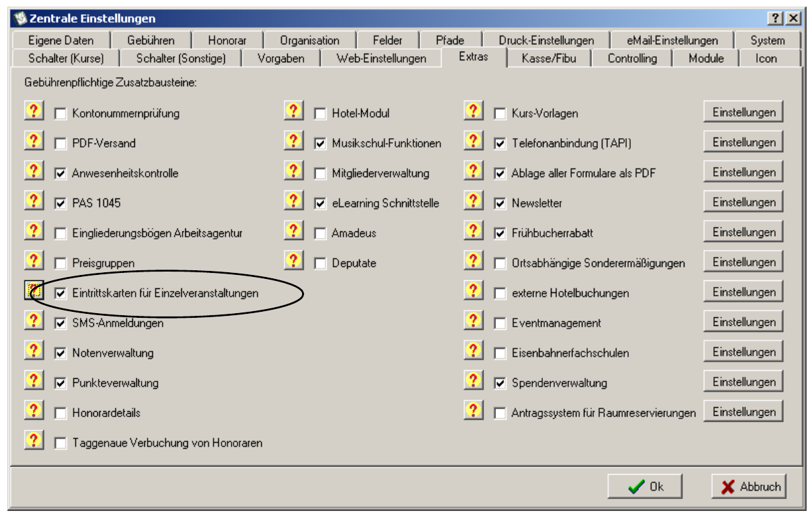This screenshot has width=812, height=517.
Task: Show help for Eisenbahnfachschulen
Action: coord(473,351)
